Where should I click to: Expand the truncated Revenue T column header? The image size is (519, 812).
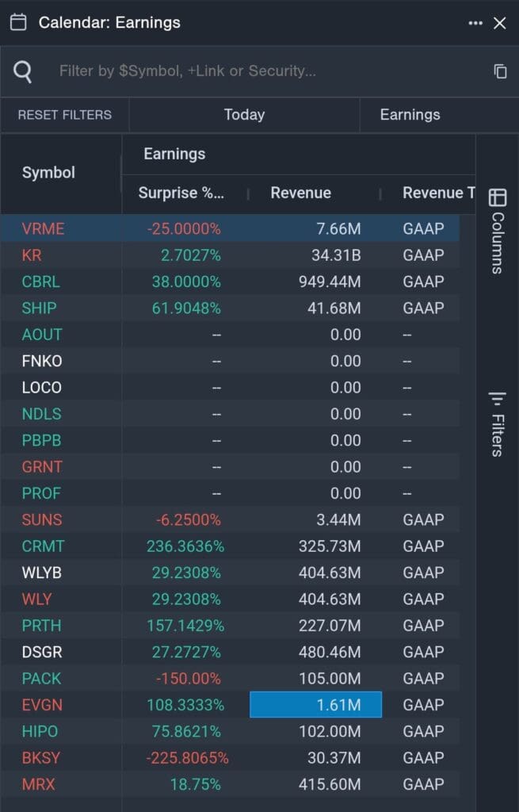437,193
